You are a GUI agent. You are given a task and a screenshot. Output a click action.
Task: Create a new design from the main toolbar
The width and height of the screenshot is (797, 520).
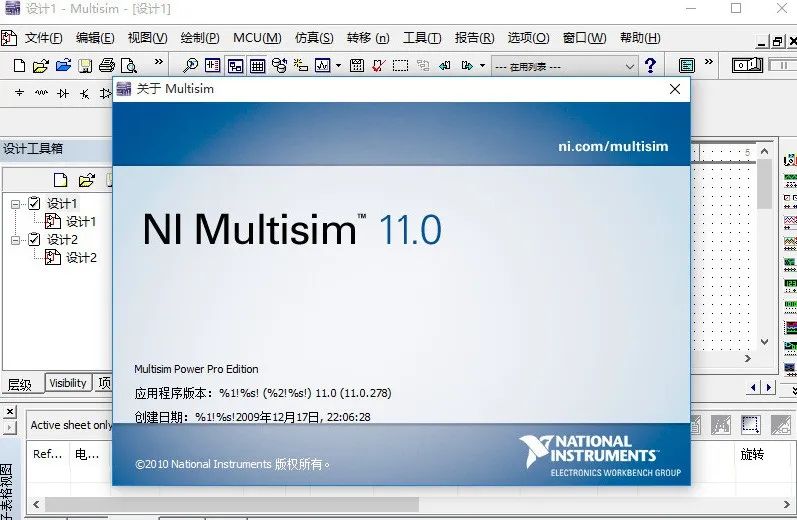tap(19, 66)
